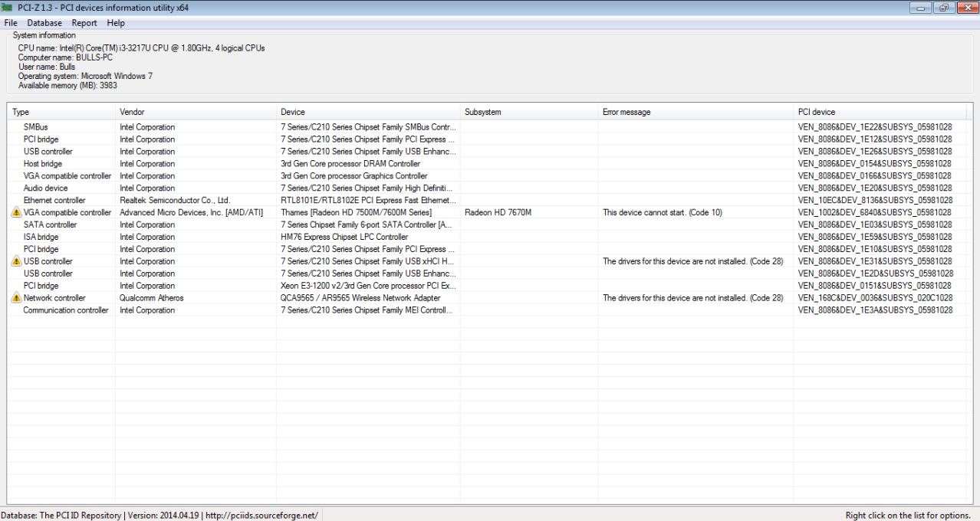Viewport: 980px width, 521px height.
Task: Click QCA9565 / AR9565 Wireless Network Adapter cell
Action: [360, 298]
